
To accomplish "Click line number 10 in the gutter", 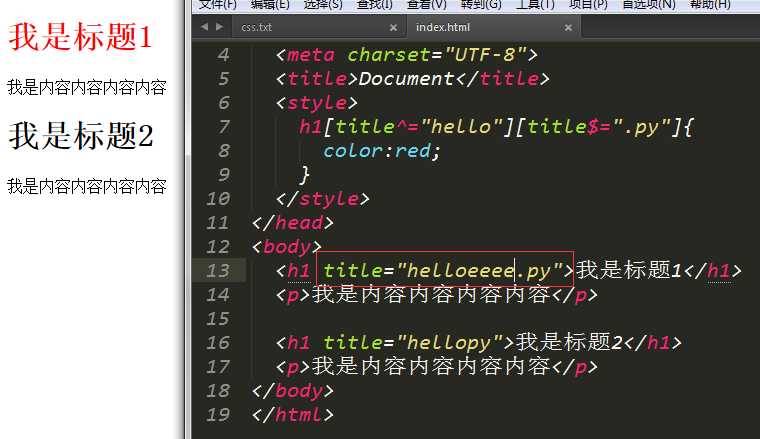I will pos(218,199).
